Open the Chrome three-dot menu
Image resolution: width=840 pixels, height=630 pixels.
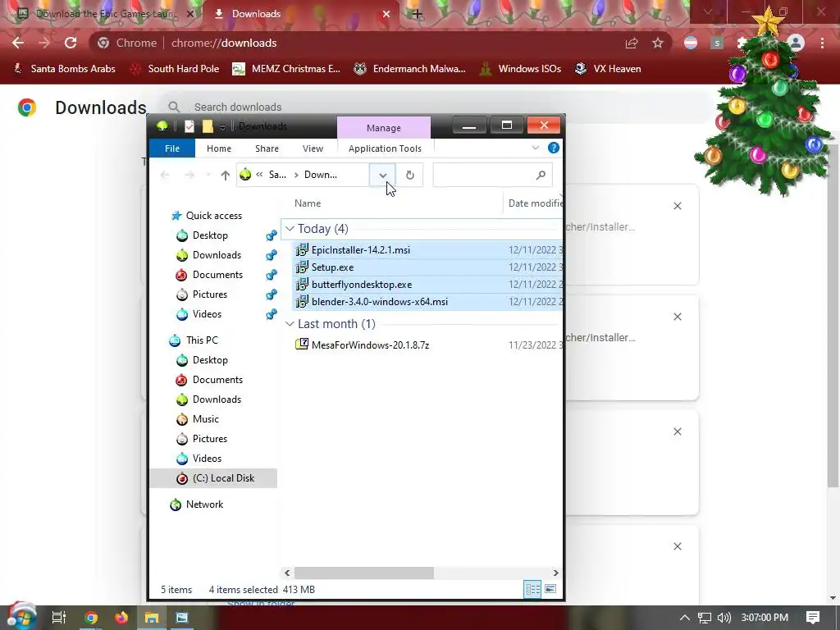click(x=822, y=43)
